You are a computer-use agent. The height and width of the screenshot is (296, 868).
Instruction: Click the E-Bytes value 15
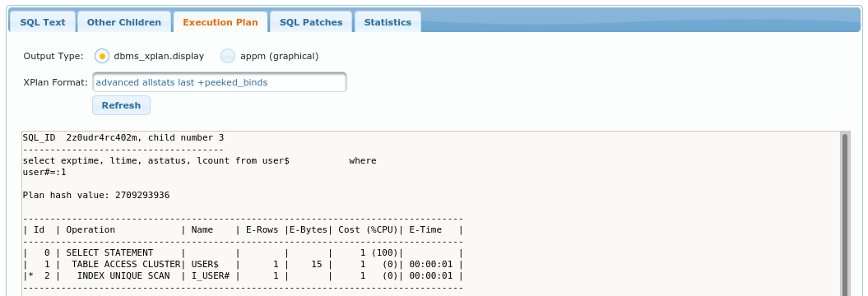click(x=317, y=265)
